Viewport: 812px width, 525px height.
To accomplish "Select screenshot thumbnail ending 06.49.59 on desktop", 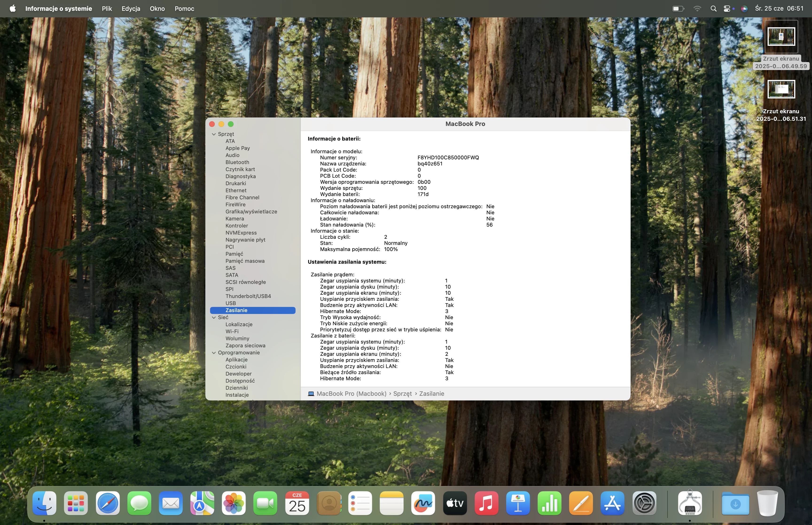I will 781,36.
